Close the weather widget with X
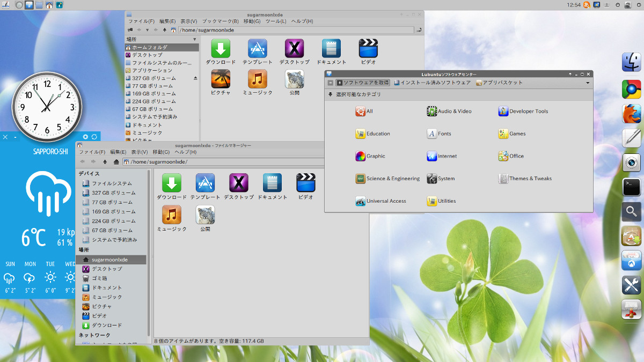This screenshot has height=362, width=644. (5, 137)
